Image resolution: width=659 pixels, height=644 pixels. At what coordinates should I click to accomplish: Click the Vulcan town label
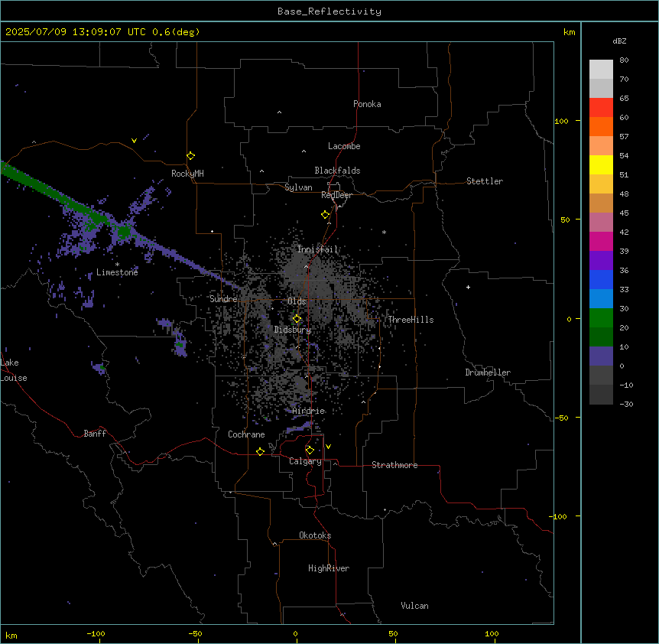415,606
